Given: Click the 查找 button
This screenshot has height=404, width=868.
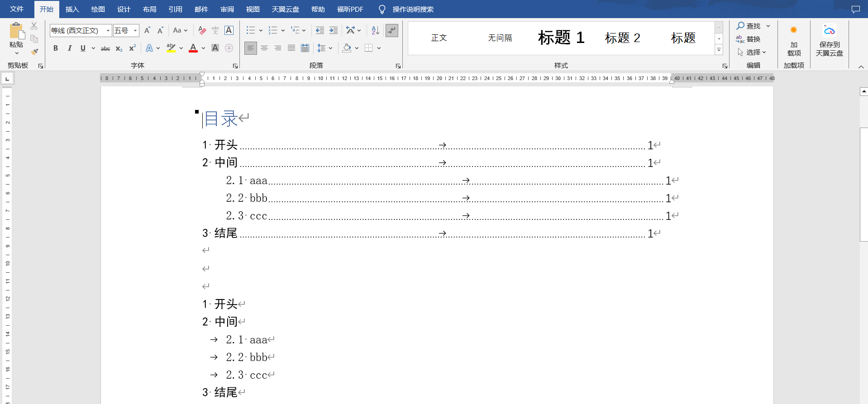Looking at the screenshot, I should point(749,26).
